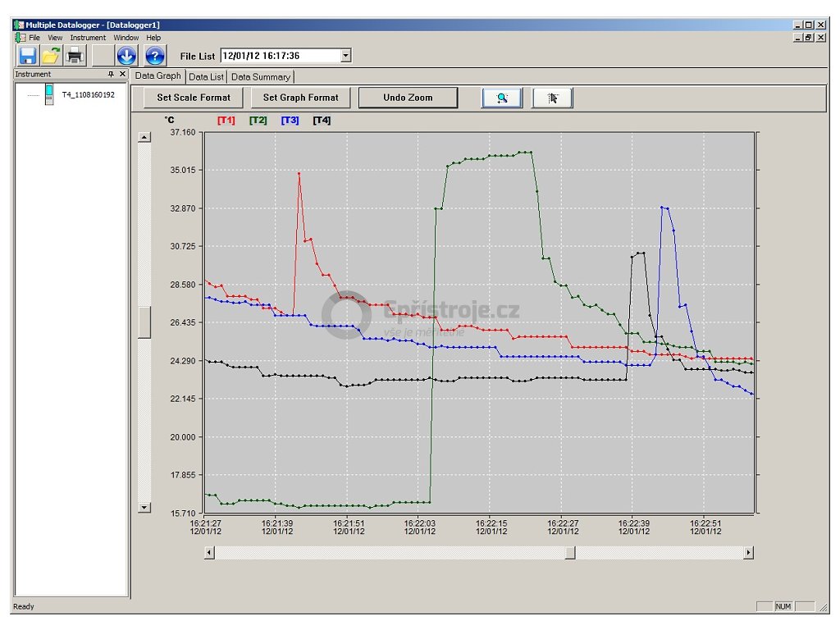The width and height of the screenshot is (840, 630).
Task: Click the Set Graph Format button
Action: click(x=300, y=98)
